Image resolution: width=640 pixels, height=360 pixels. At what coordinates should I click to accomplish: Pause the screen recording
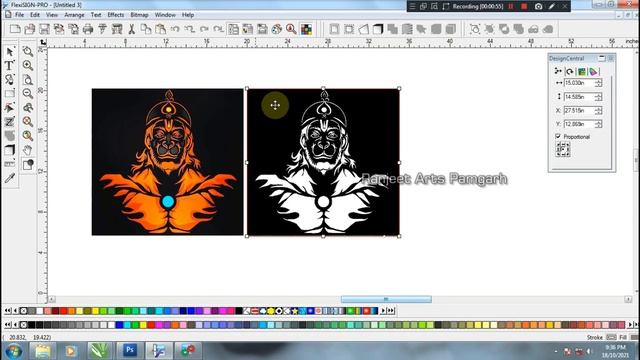511,6
